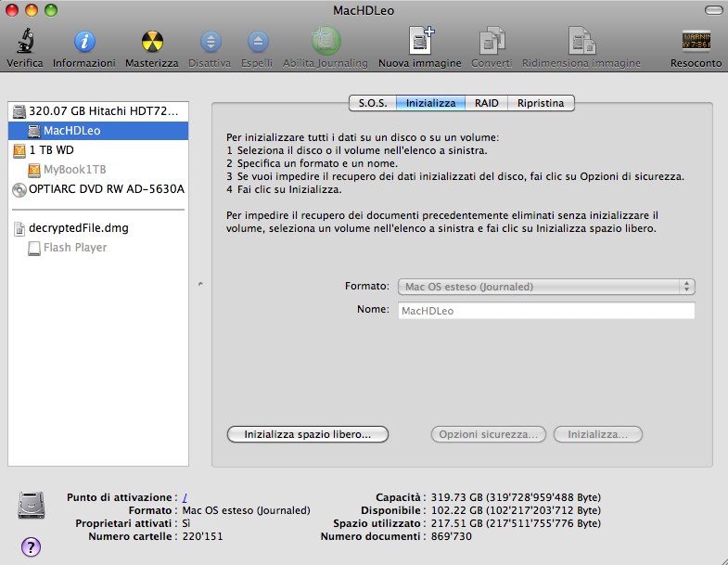Switch to the S.O.S. tab
The height and width of the screenshot is (565, 728).
point(373,103)
